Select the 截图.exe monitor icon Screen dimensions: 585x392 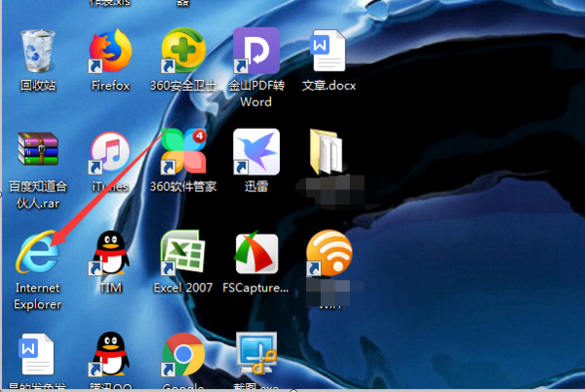pyautogui.click(x=256, y=353)
